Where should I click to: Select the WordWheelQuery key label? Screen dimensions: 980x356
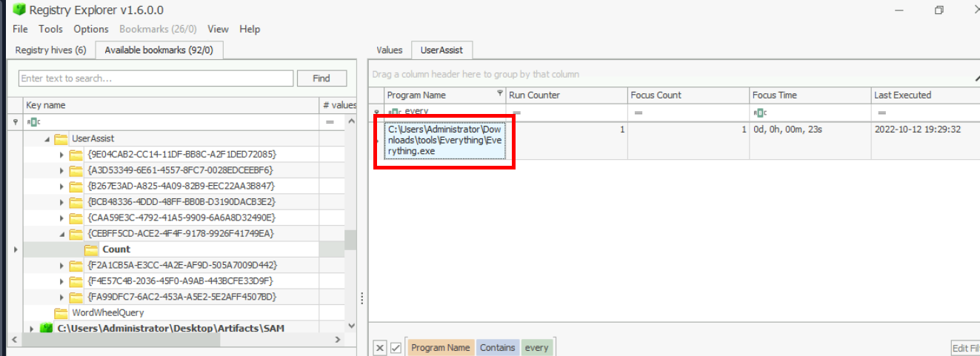pos(107,312)
